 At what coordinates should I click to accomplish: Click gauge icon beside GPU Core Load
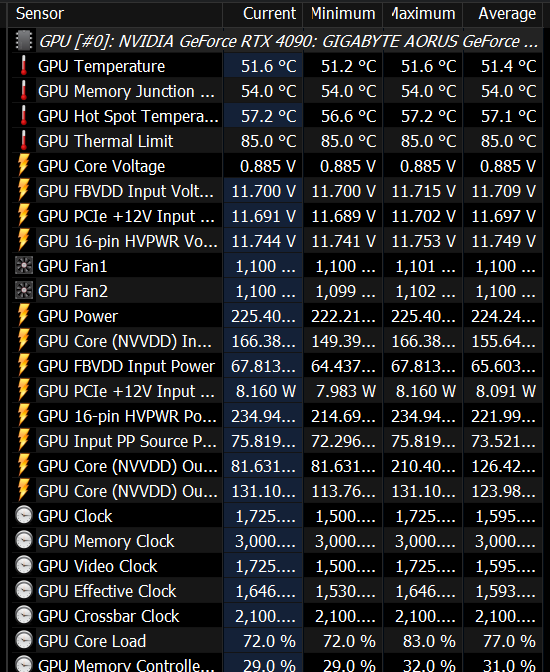pyautogui.click(x=24, y=641)
